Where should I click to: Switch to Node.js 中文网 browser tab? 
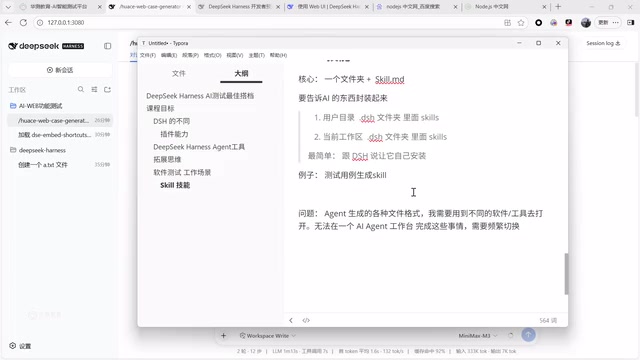point(506,7)
